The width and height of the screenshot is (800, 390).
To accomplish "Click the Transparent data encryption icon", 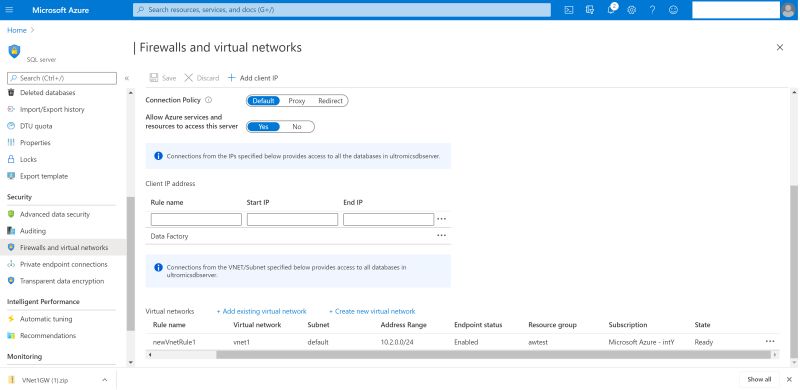I will coord(11,281).
